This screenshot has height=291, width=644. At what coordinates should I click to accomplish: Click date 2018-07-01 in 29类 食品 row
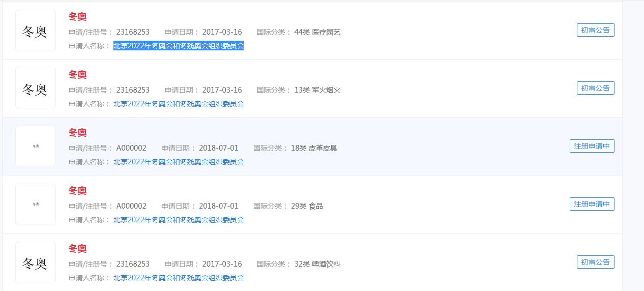pos(219,206)
